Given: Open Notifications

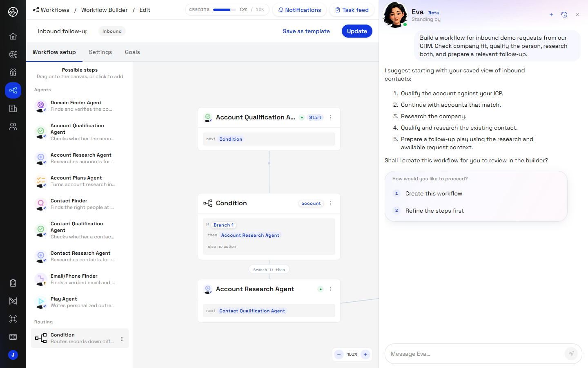Looking at the screenshot, I should click(x=300, y=10).
